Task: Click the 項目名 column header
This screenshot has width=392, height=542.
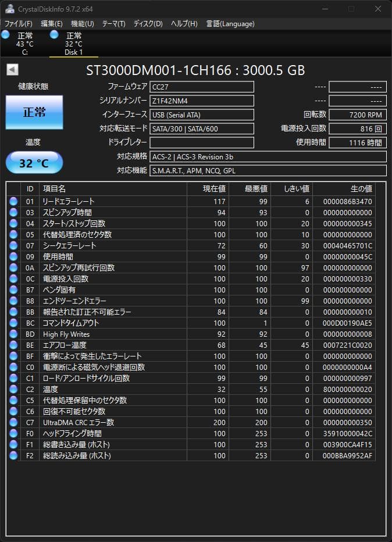Action: (x=113, y=189)
